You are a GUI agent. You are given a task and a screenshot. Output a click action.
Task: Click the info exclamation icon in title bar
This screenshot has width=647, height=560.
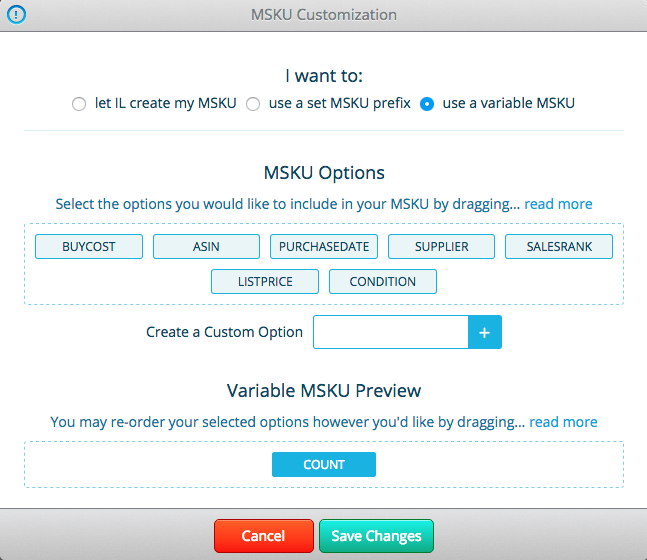(16, 15)
